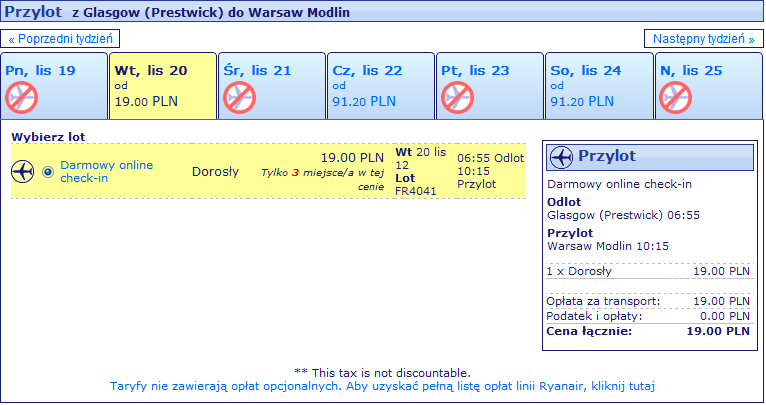The image size is (766, 405).
Task: Click 'Tylko 3 miejsce/a w tej cenie' notice
Action: point(323,179)
